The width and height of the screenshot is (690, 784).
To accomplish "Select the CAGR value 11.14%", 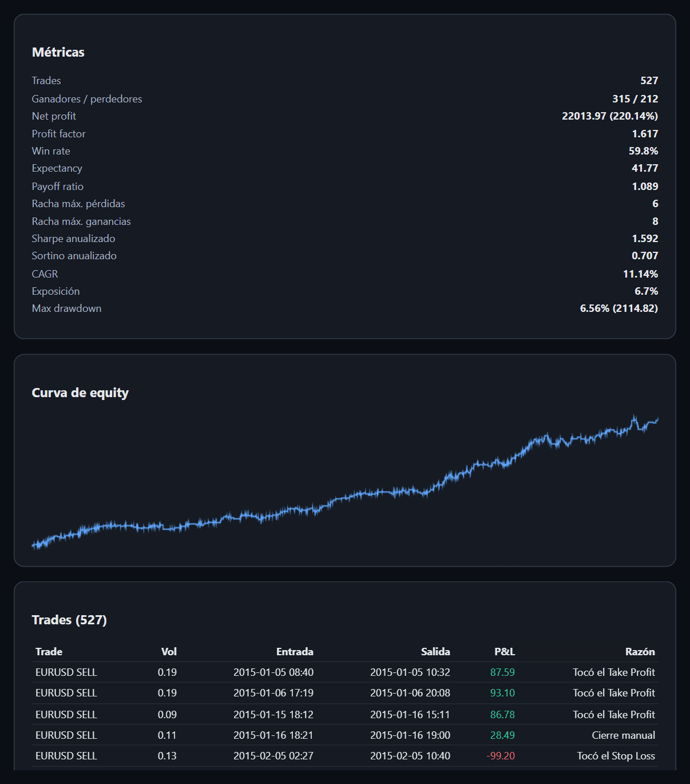I will 640,274.
